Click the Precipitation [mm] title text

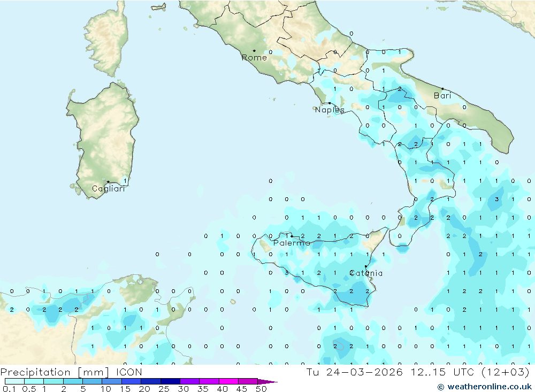[x=55, y=372]
